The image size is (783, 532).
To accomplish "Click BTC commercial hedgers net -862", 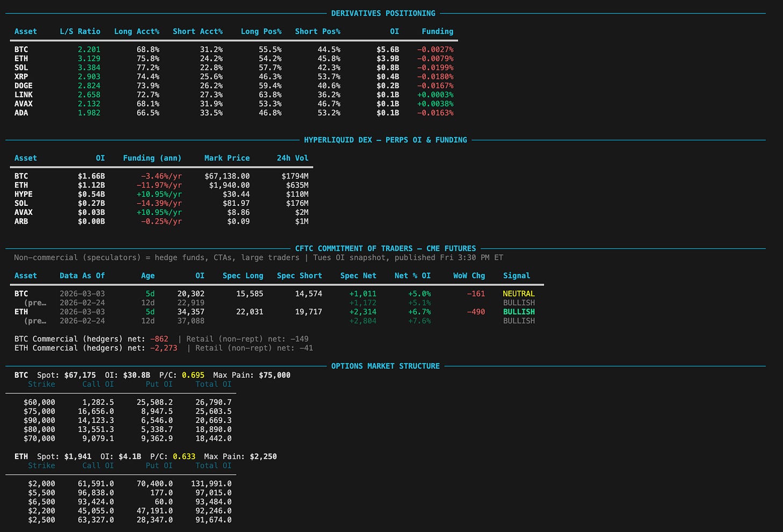I will tap(159, 339).
